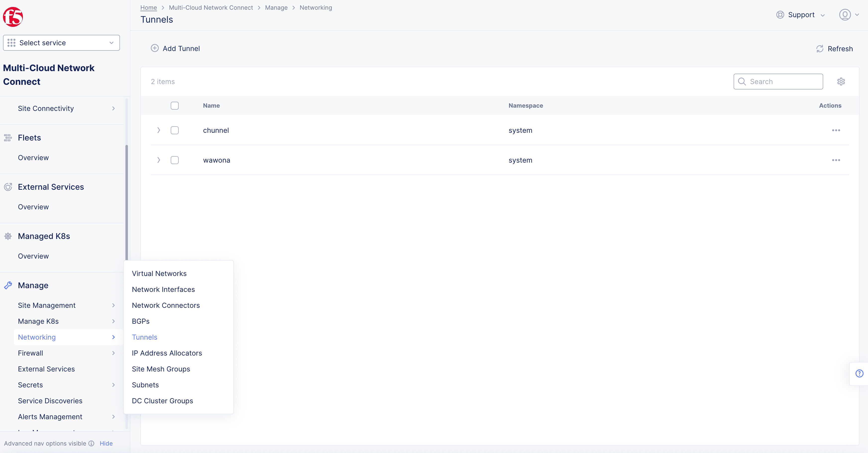Viewport: 868px width, 453px height.
Task: Expand the Site Management submenu
Action: click(113, 305)
